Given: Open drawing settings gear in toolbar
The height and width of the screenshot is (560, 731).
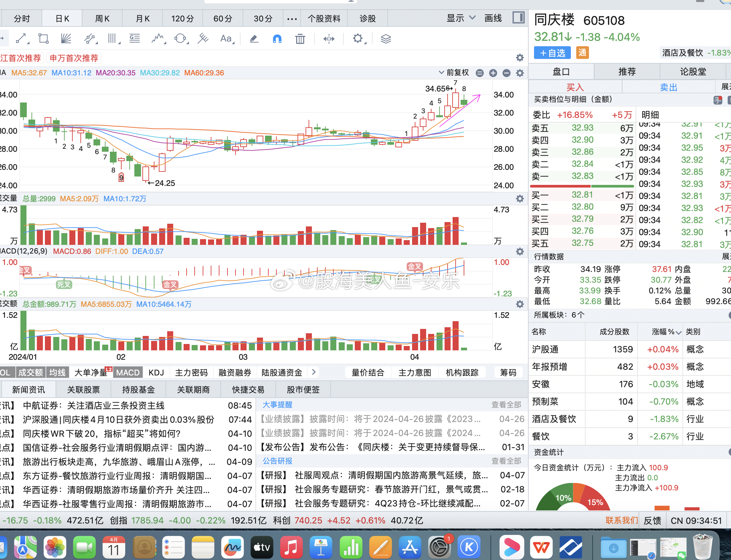Looking at the screenshot, I should click(x=358, y=39).
